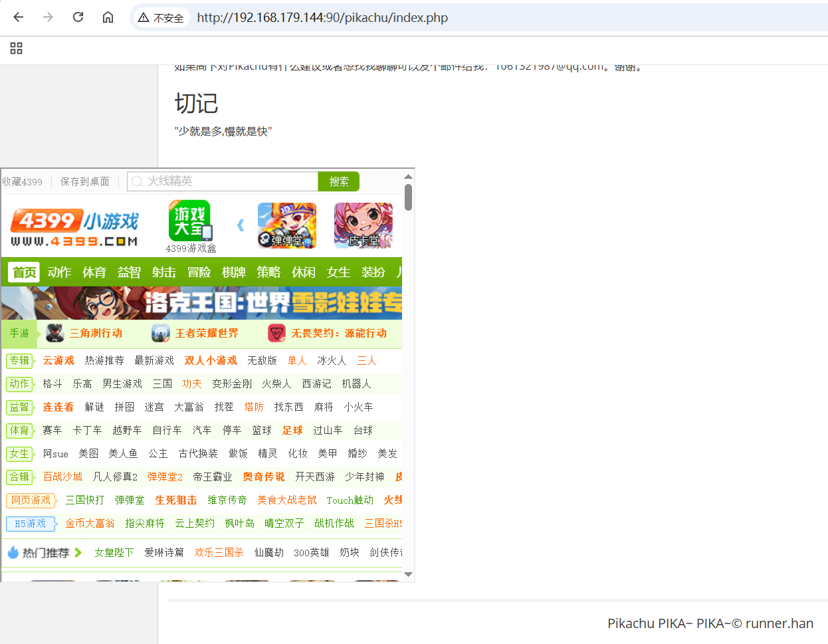The image size is (828, 644).
Task: Open the 皮卡堂 game thumbnail
Action: [x=363, y=225]
